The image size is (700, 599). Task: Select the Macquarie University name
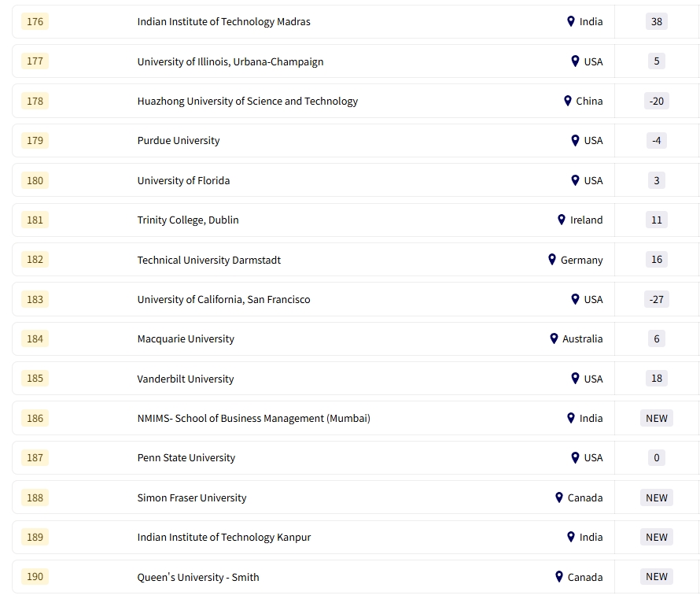coord(186,339)
